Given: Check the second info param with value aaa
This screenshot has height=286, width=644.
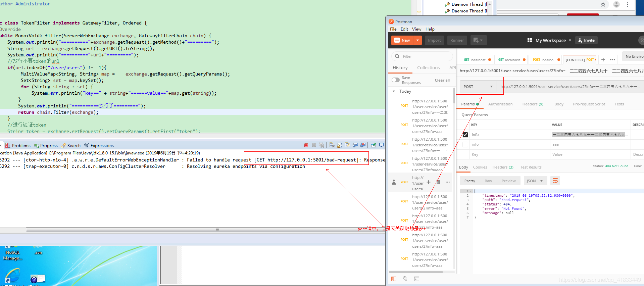Looking at the screenshot, I should (x=465, y=144).
